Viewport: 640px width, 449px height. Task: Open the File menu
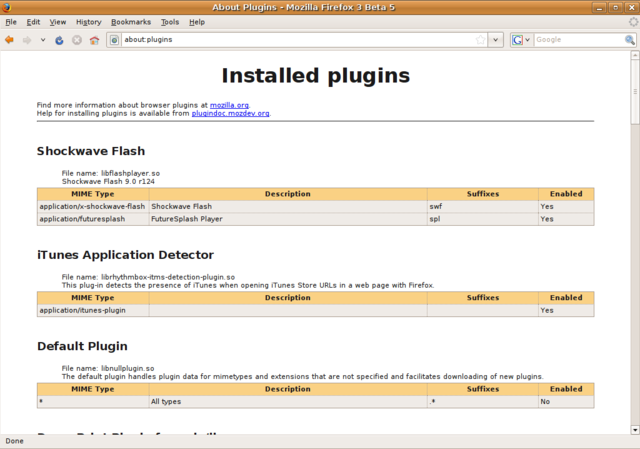click(11, 22)
